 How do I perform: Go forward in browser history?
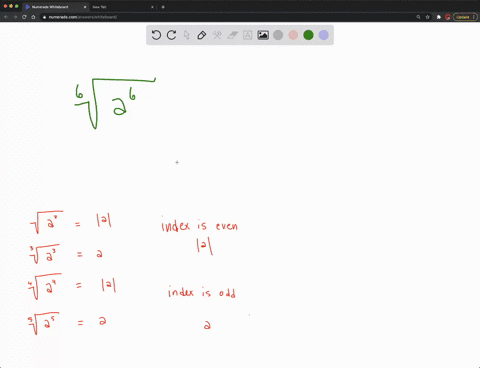pos(15,17)
